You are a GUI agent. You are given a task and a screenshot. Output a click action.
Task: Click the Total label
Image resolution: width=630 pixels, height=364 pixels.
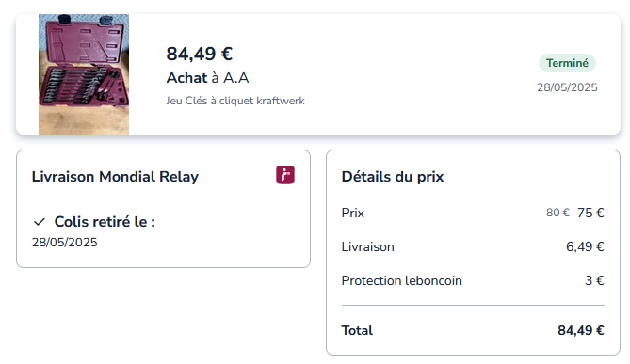pos(357,330)
